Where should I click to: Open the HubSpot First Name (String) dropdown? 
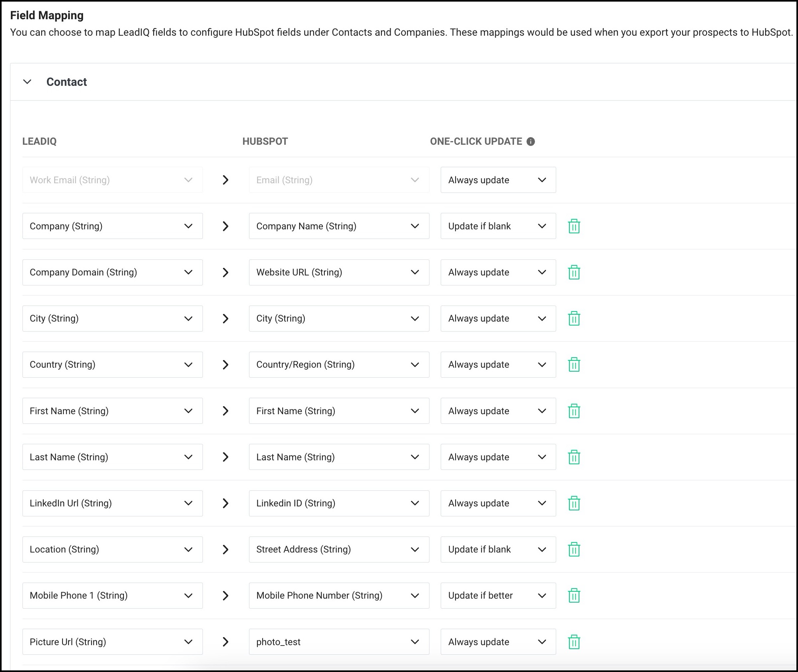pos(339,411)
